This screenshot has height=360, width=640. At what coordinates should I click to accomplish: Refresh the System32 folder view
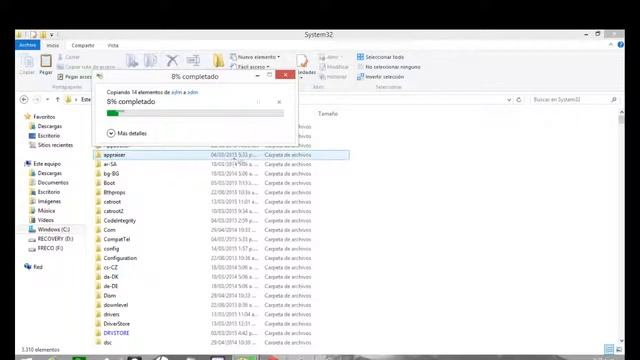[519, 100]
